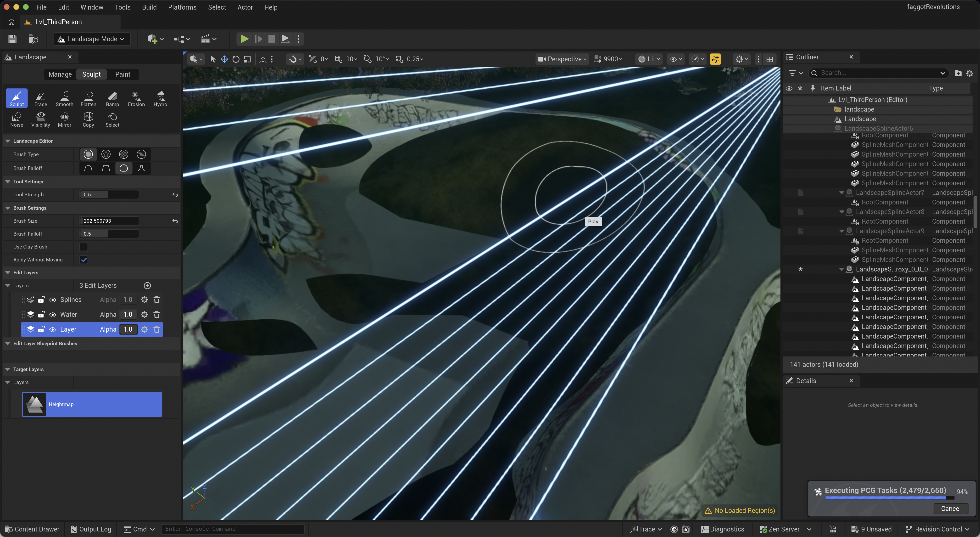Toggle lock on the Layer edit layer
The image size is (980, 537).
pos(41,330)
